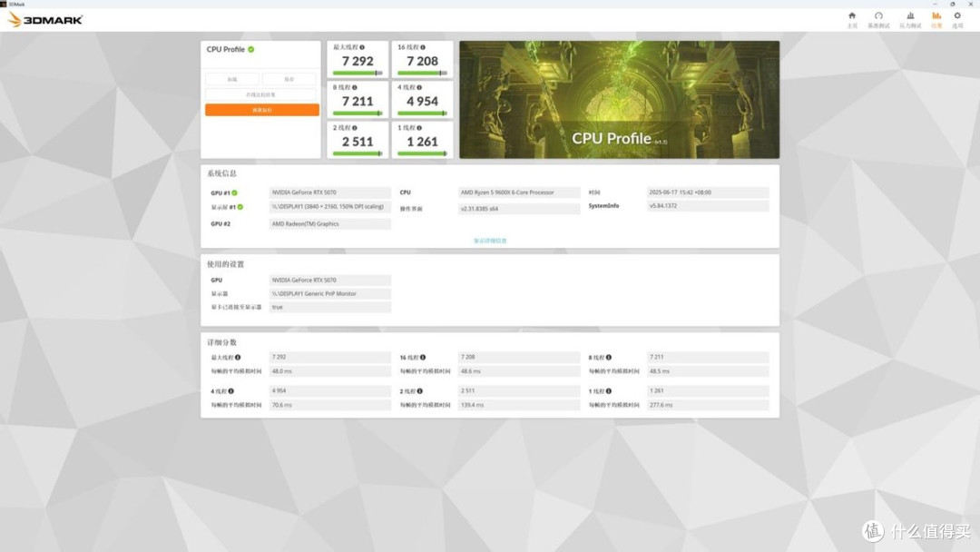This screenshot has height=552, width=980.
Task: Select the 'true' value in settings used
Action: pyautogui.click(x=330, y=308)
